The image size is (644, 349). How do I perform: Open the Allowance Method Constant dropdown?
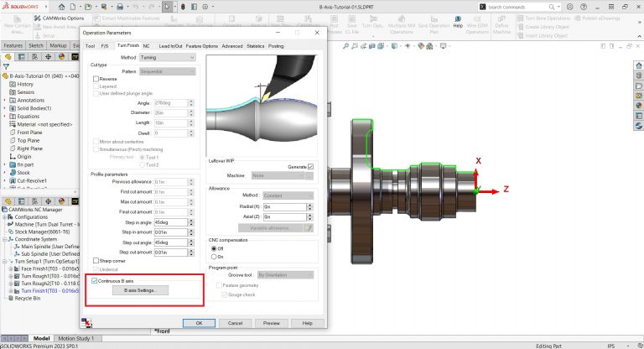[288, 195]
